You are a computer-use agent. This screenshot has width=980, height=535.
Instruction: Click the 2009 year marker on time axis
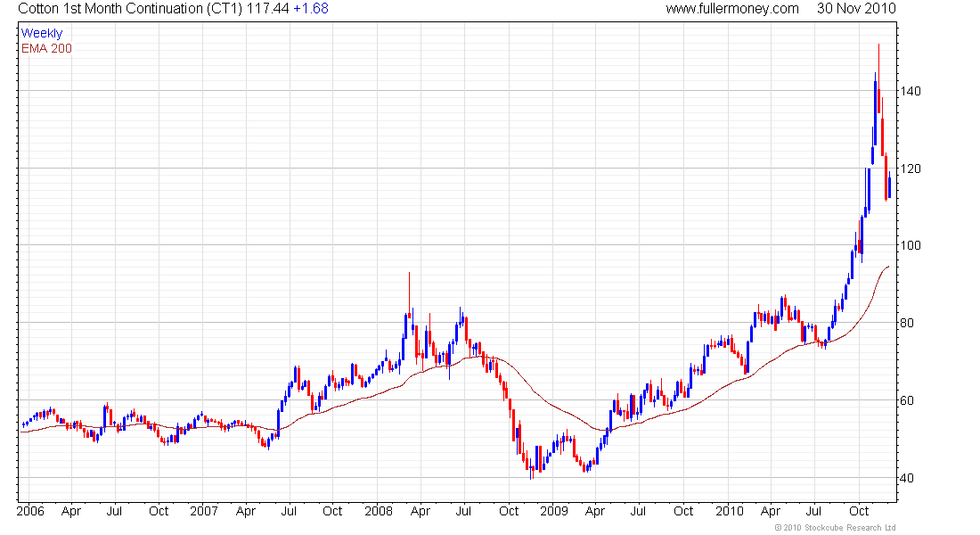click(x=554, y=512)
